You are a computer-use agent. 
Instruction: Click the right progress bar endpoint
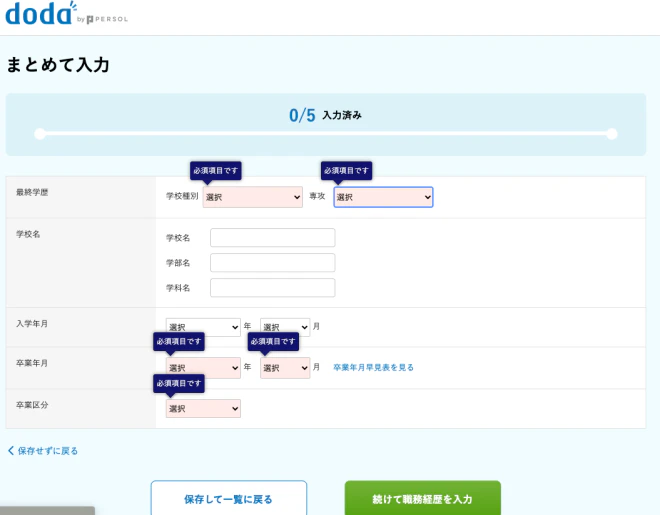point(612,134)
